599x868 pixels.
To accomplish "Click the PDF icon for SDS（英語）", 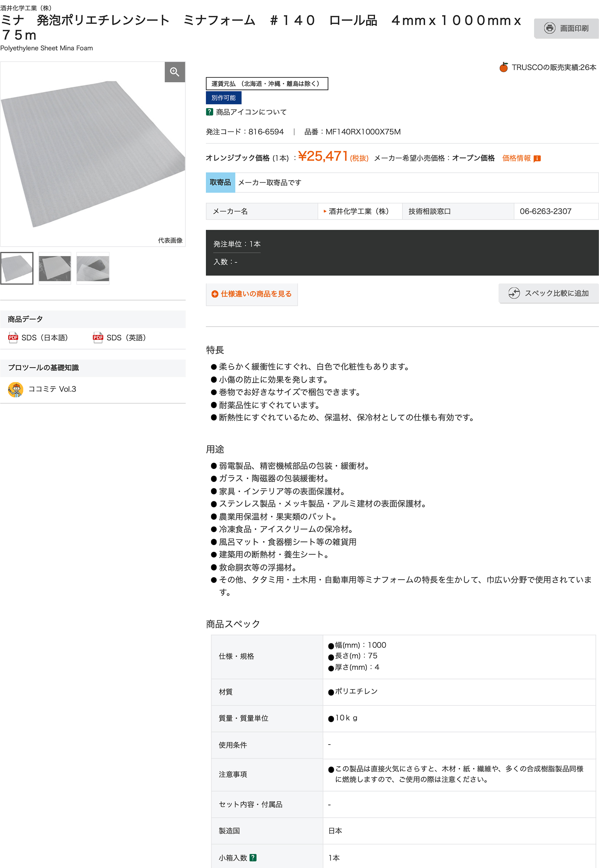I will (98, 338).
